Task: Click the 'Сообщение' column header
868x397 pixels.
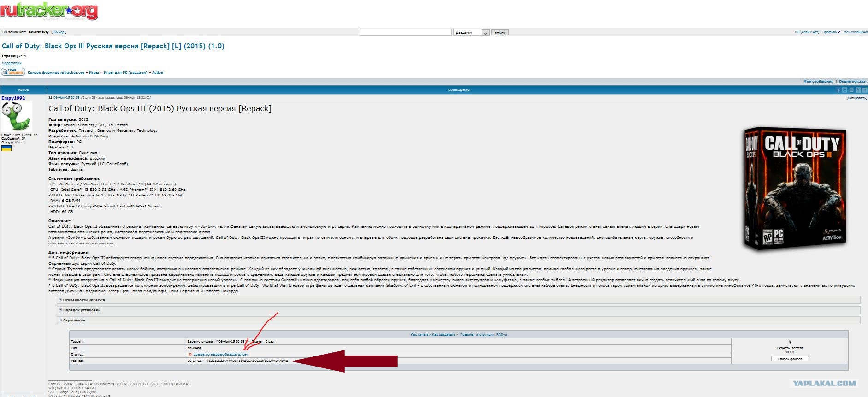Action: [x=459, y=89]
